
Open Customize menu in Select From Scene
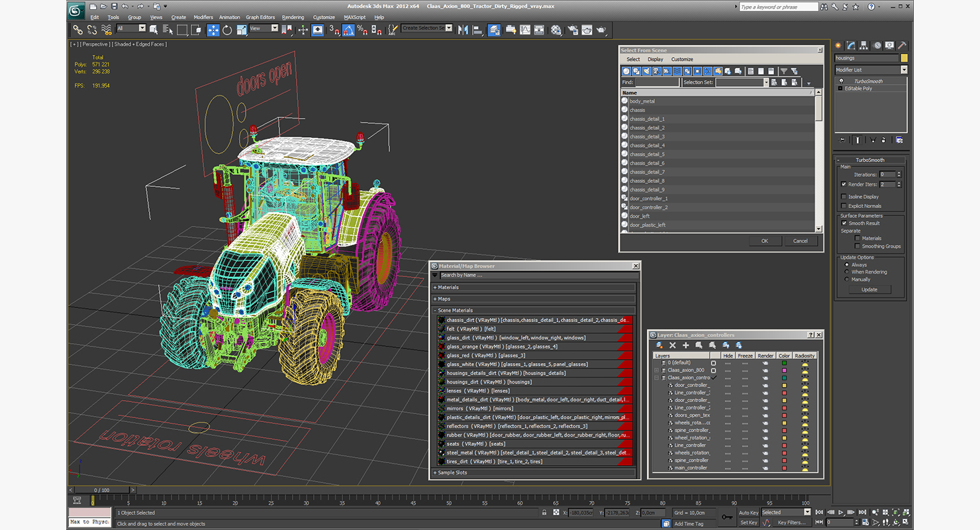pos(682,60)
